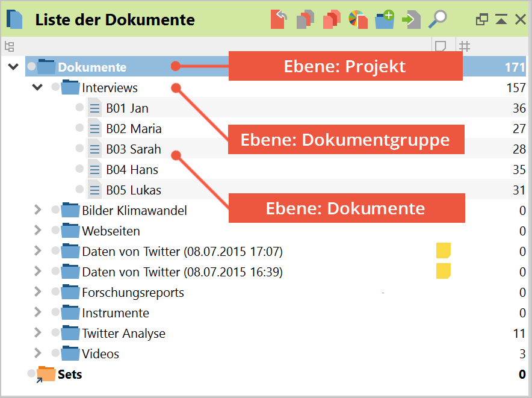Click the Interviews folder icon
532x398 pixels.
70,87
